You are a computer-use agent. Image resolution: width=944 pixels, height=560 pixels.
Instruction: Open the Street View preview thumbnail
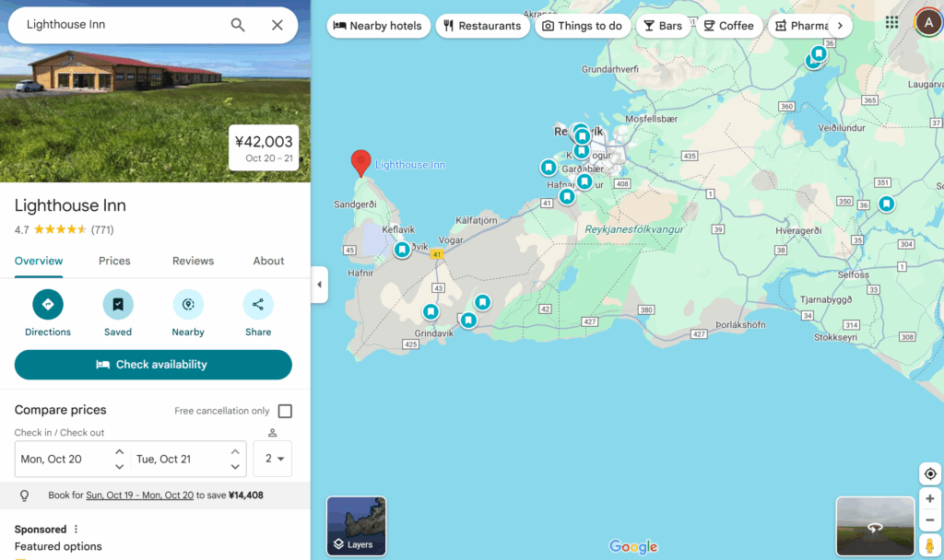click(875, 526)
